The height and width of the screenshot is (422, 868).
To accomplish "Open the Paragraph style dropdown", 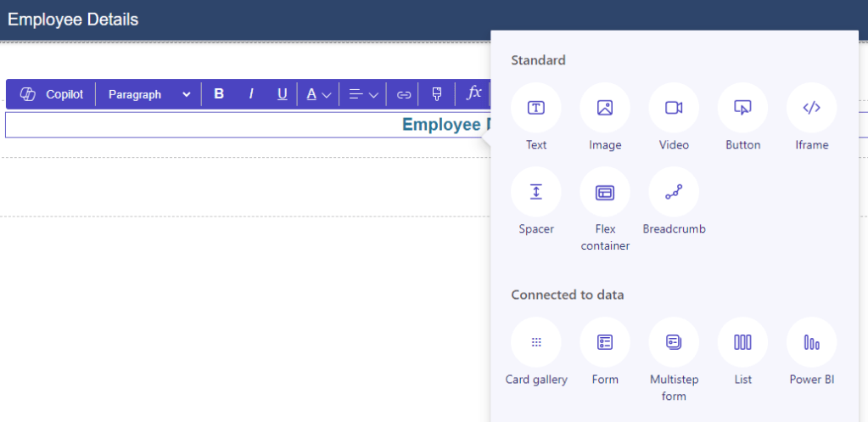I will pos(149,94).
